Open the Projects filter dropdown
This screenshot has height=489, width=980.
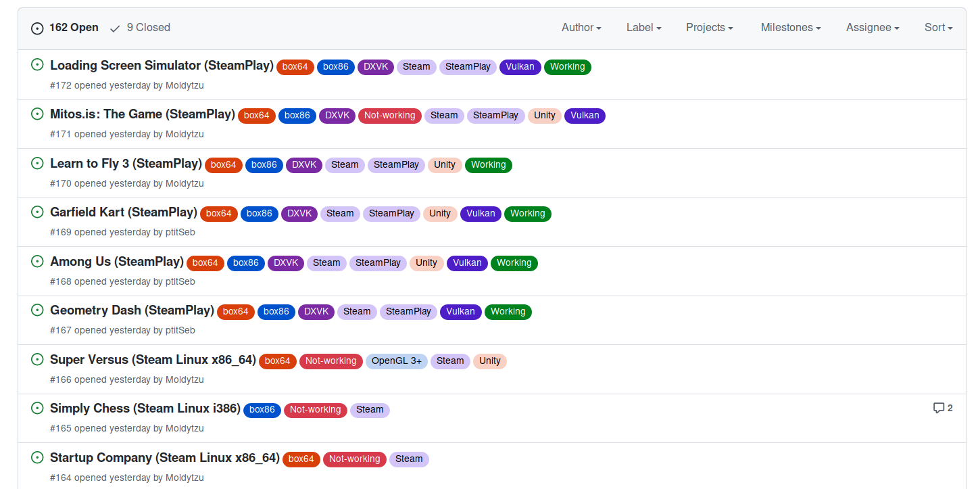click(x=710, y=28)
